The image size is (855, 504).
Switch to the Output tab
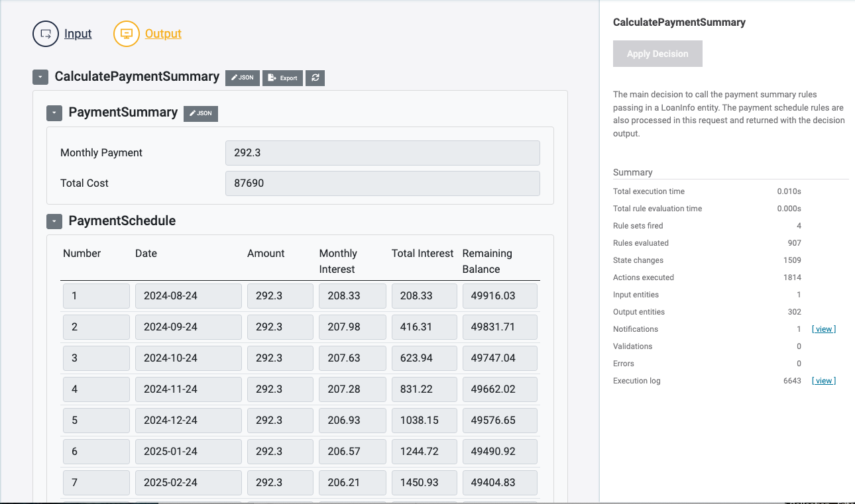coord(163,34)
